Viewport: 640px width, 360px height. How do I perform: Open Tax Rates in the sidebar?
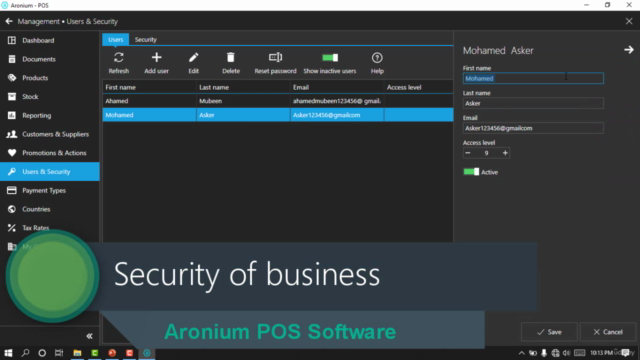[49, 228]
